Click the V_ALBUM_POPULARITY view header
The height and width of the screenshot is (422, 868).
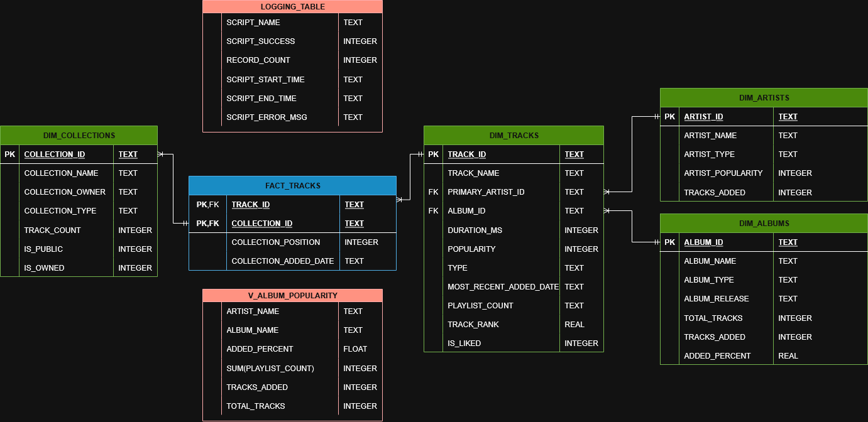(x=292, y=295)
